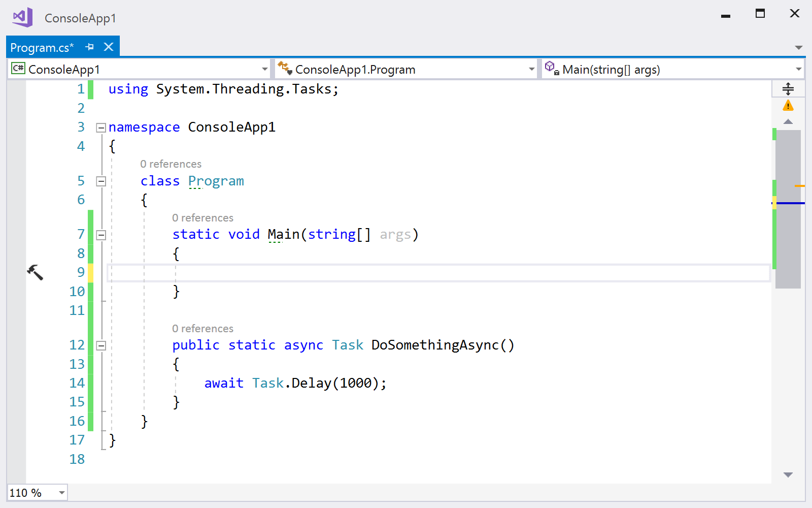The image size is (812, 508).
Task: Click the warning triangle indicator above the scrollbar
Action: [788, 105]
